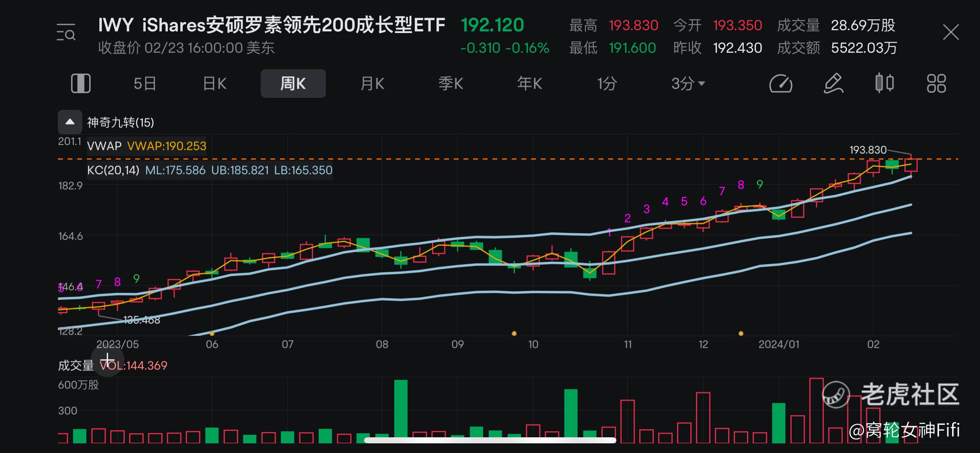Expand the 3分 interval dropdown
The height and width of the screenshot is (453, 980).
click(x=688, y=84)
